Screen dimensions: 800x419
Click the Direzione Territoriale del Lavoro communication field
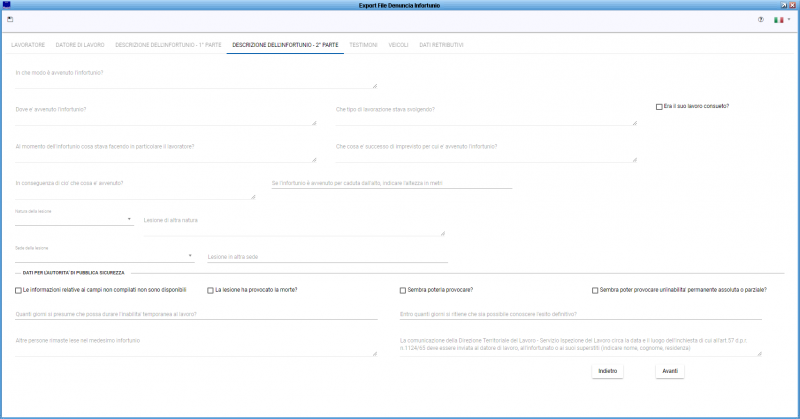[x=581, y=346]
